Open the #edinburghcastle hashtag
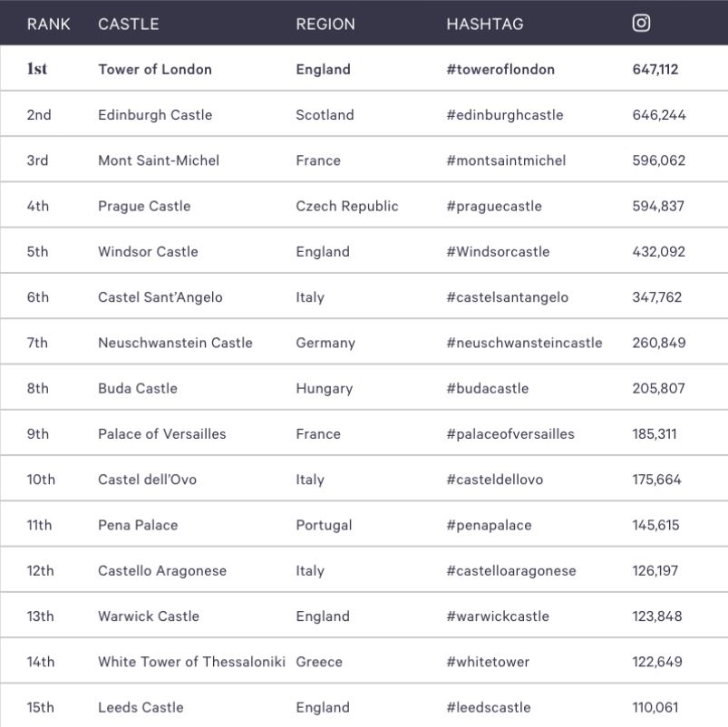 tap(505, 115)
